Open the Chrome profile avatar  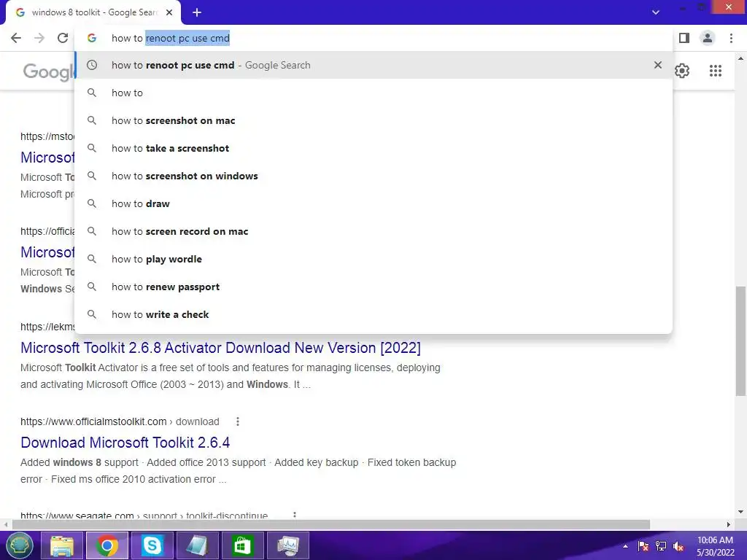pyautogui.click(x=708, y=38)
